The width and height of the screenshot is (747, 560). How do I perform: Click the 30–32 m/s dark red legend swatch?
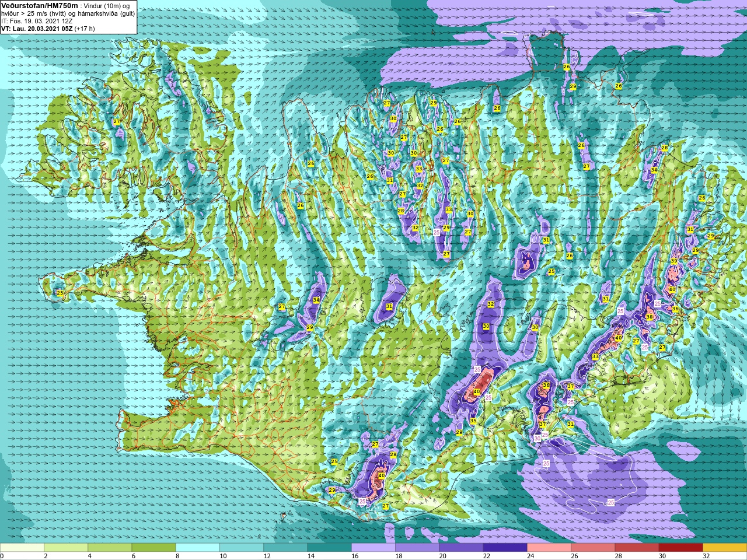point(680,548)
